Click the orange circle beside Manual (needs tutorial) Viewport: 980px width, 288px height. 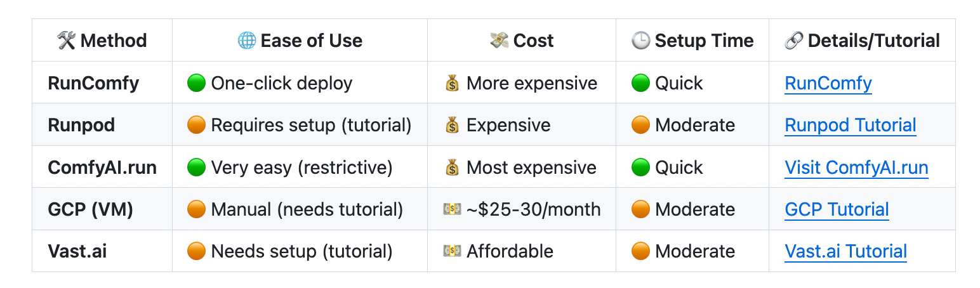pyautogui.click(x=196, y=209)
